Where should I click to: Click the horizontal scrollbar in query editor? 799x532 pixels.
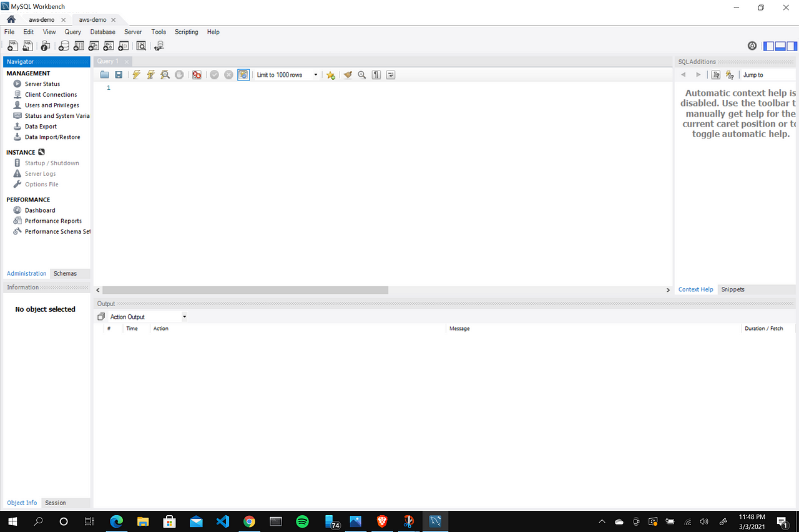click(245, 290)
